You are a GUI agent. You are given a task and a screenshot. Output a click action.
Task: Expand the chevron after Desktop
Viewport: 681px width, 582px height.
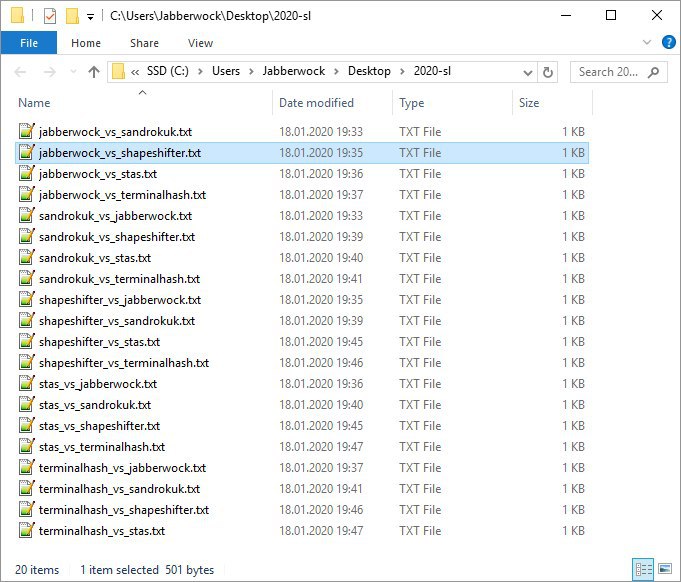(402, 72)
